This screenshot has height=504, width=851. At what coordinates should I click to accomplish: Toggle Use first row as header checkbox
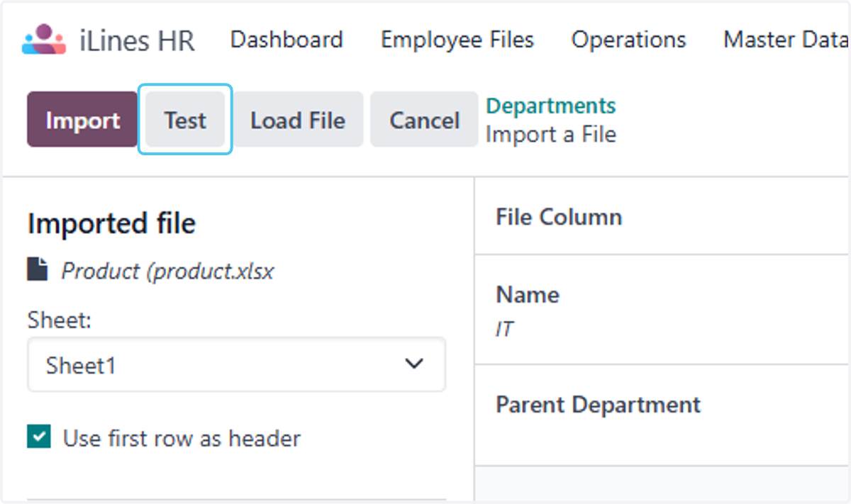click(x=39, y=437)
